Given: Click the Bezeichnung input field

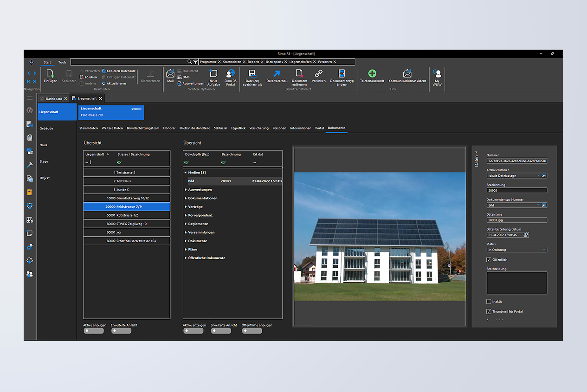Looking at the screenshot, I should click(x=516, y=190).
